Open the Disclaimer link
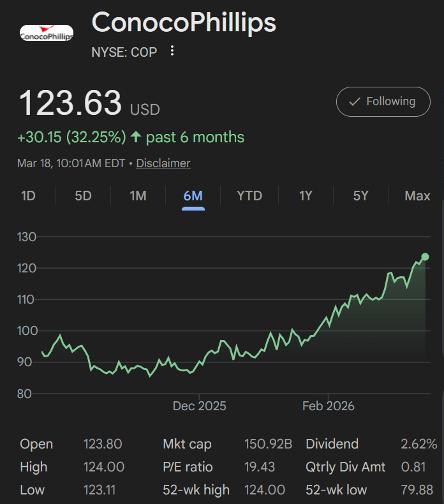Image resolution: width=444 pixels, height=504 pixels. pyautogui.click(x=163, y=163)
